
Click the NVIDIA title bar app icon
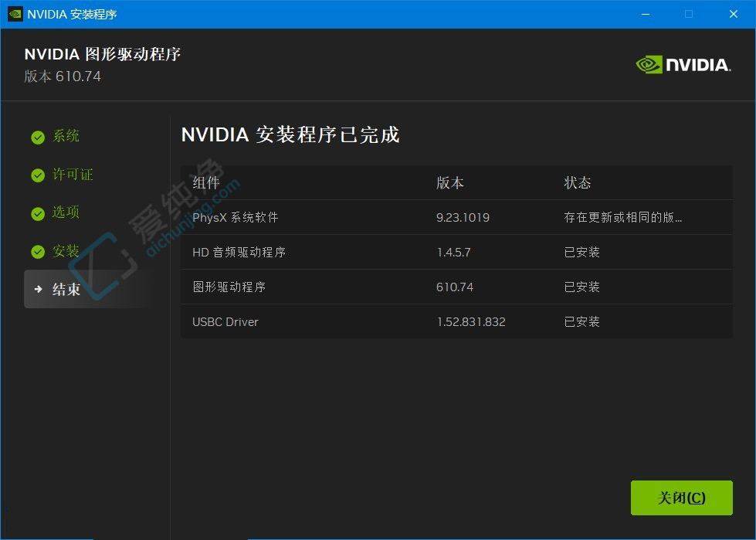[x=15, y=14]
